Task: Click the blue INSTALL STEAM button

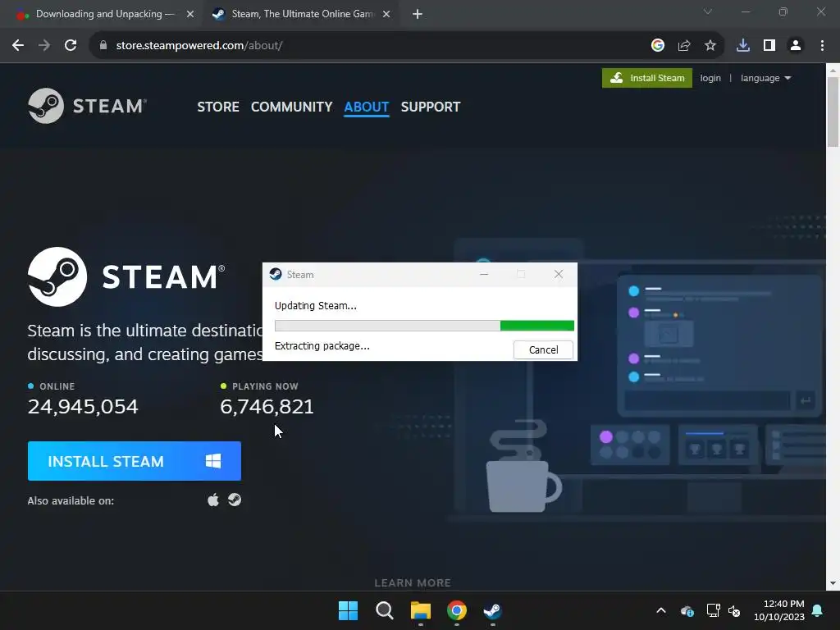Action: tap(135, 461)
